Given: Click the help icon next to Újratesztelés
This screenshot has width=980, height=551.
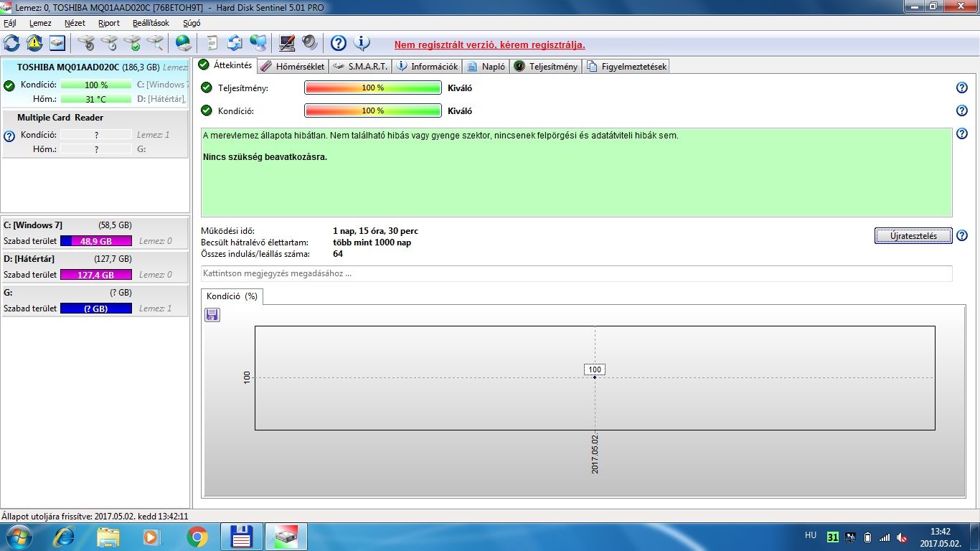Looking at the screenshot, I should (x=962, y=235).
